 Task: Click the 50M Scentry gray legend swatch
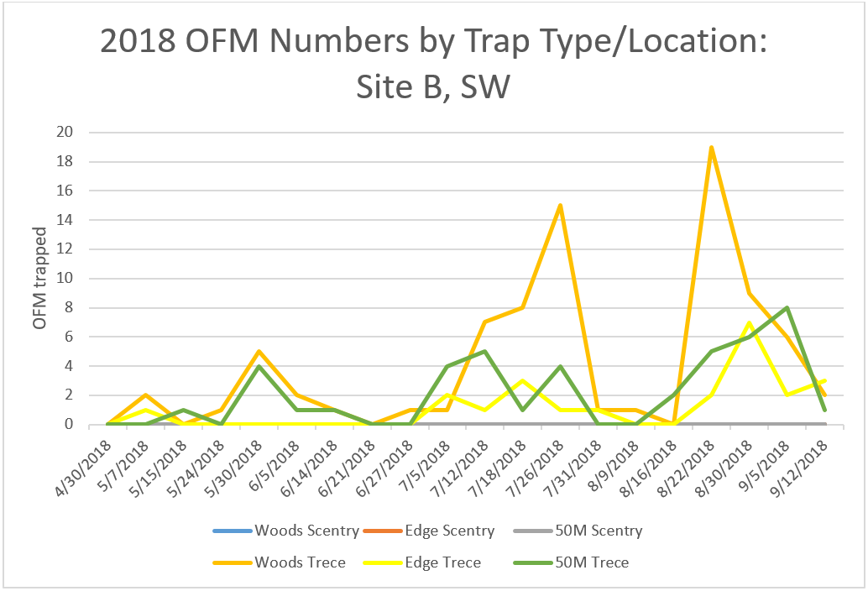[533, 531]
